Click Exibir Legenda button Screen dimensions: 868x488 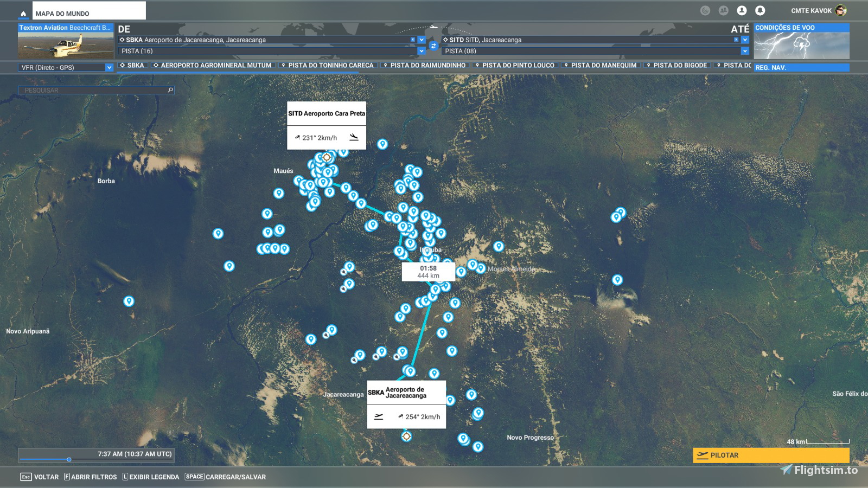(x=150, y=477)
